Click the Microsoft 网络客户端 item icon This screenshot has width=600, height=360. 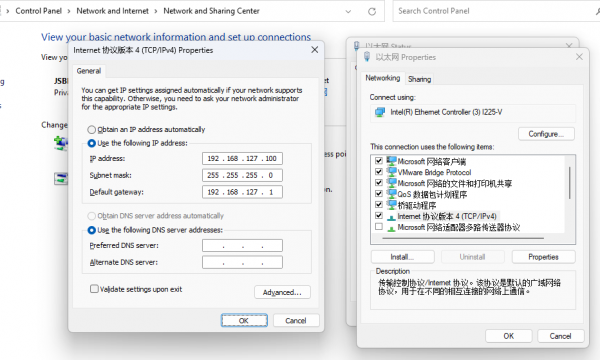[391, 161]
